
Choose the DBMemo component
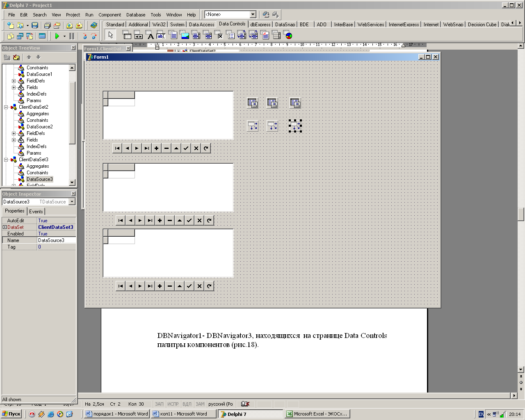point(173,36)
